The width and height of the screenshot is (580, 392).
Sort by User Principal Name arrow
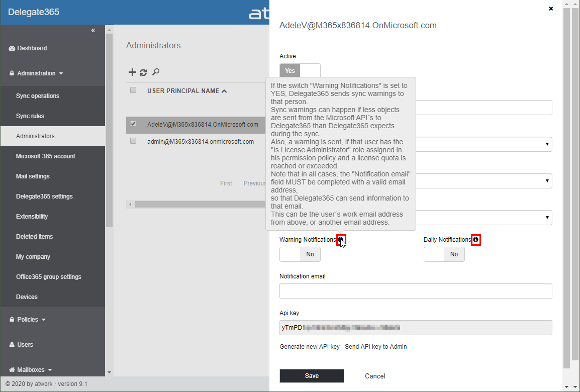[224, 91]
